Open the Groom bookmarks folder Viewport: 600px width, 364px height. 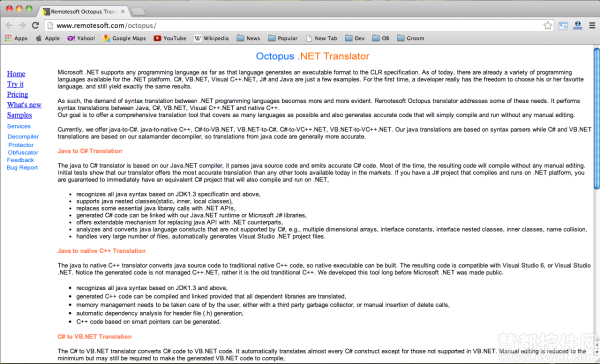[x=411, y=38]
